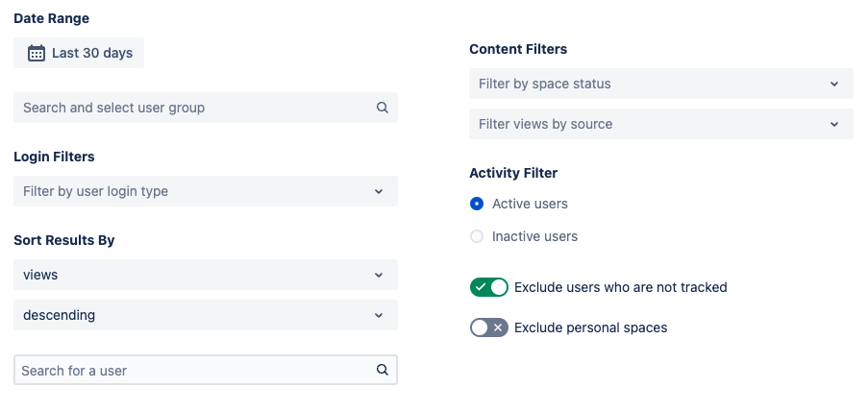Click the X on the personal spaces toggle
The image size is (868, 412).
pos(498,327)
